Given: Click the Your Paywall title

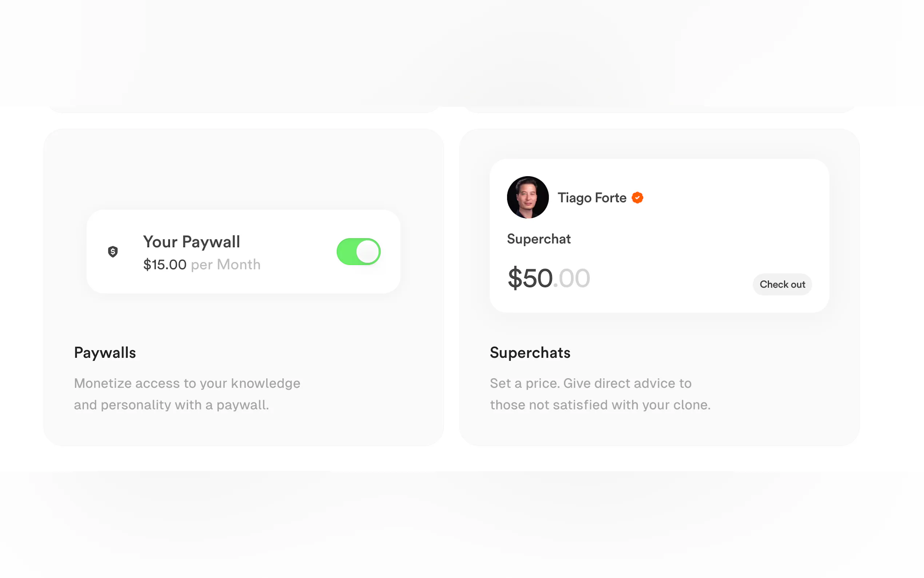Looking at the screenshot, I should (191, 242).
